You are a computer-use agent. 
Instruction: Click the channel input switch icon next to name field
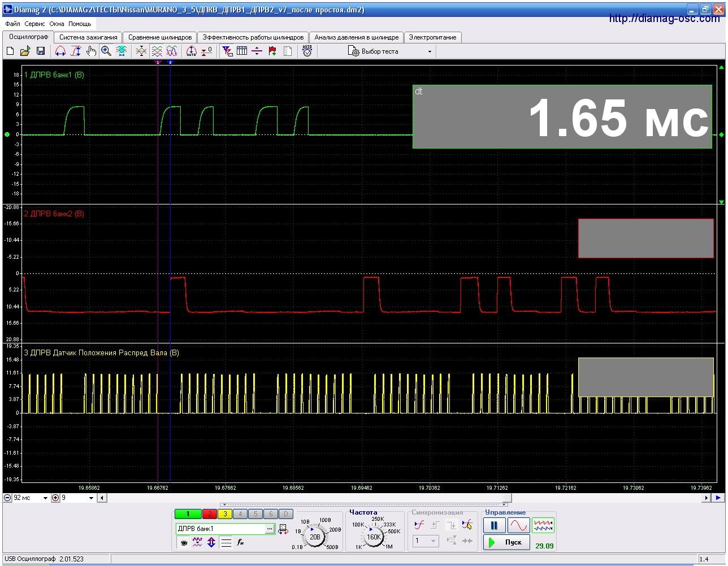point(283,529)
